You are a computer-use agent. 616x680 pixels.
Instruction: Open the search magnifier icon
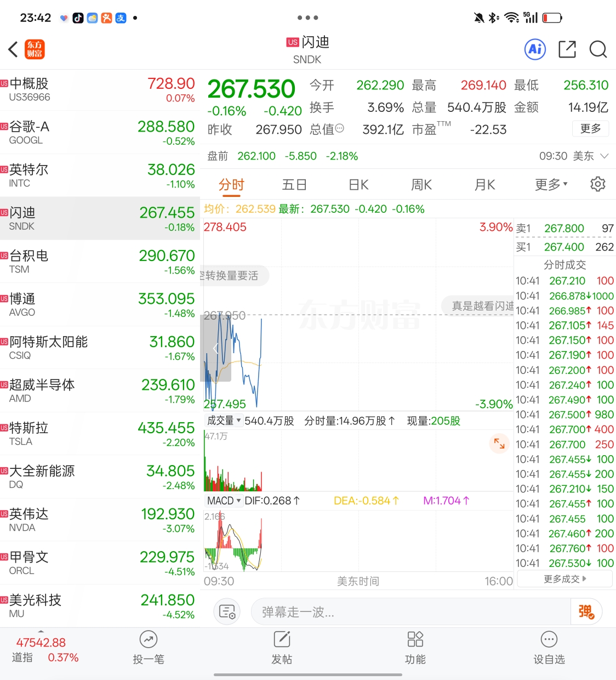pos(598,49)
